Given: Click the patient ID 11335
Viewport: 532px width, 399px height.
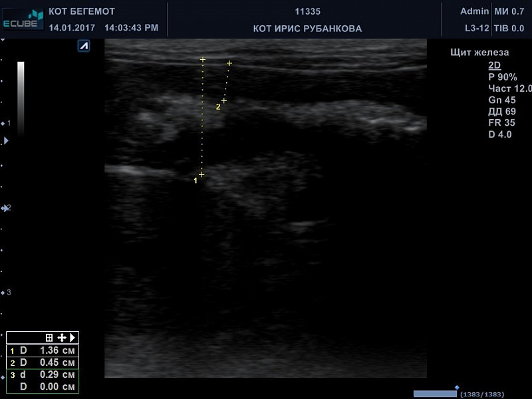Looking at the screenshot, I should [307, 11].
